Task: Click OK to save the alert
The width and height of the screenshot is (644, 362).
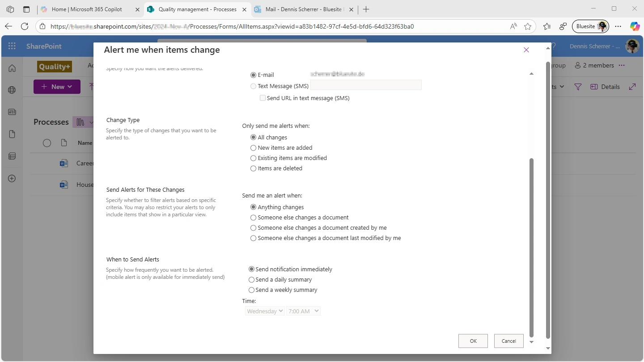Action: tap(473, 341)
